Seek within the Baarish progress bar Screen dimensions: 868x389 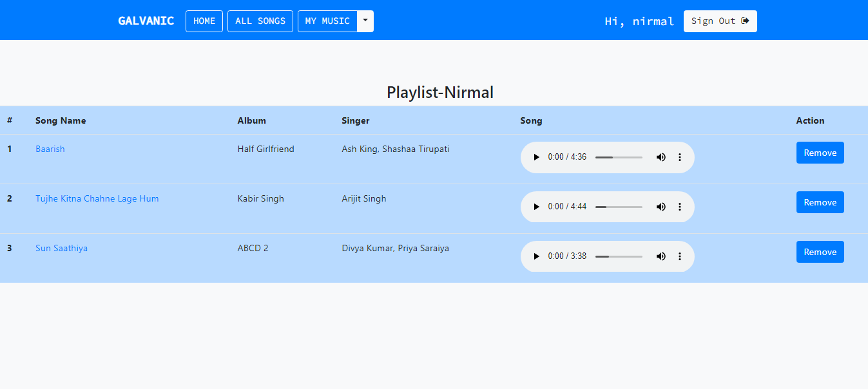coord(619,157)
